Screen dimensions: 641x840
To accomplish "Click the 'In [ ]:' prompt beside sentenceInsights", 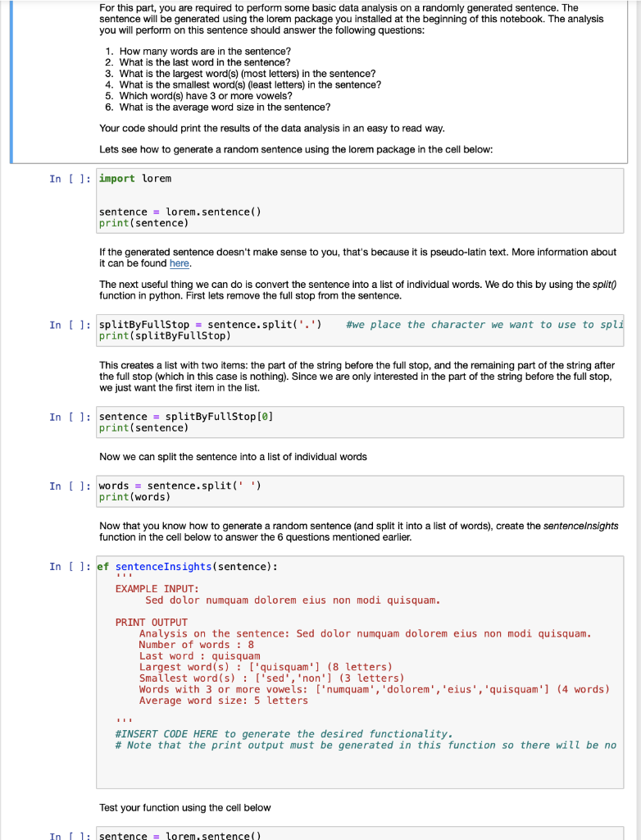I will coord(70,567).
